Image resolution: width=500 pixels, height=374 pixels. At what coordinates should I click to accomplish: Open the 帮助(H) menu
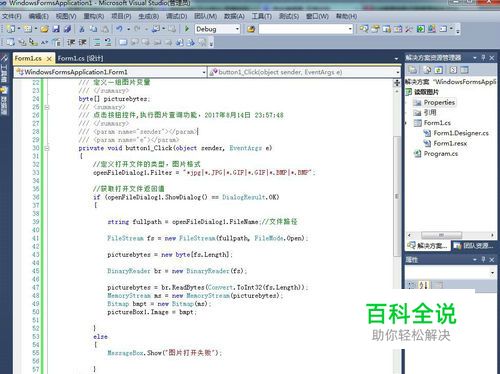(347, 16)
